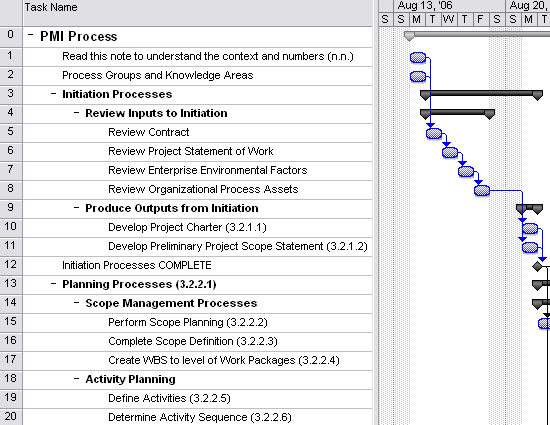Click Gantt bar for Develop Project Charter
The width and height of the screenshot is (550, 425).
pyautogui.click(x=530, y=229)
